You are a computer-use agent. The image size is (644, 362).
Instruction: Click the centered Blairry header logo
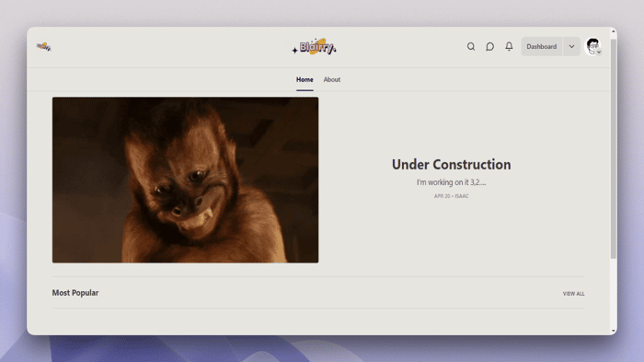[x=315, y=47]
